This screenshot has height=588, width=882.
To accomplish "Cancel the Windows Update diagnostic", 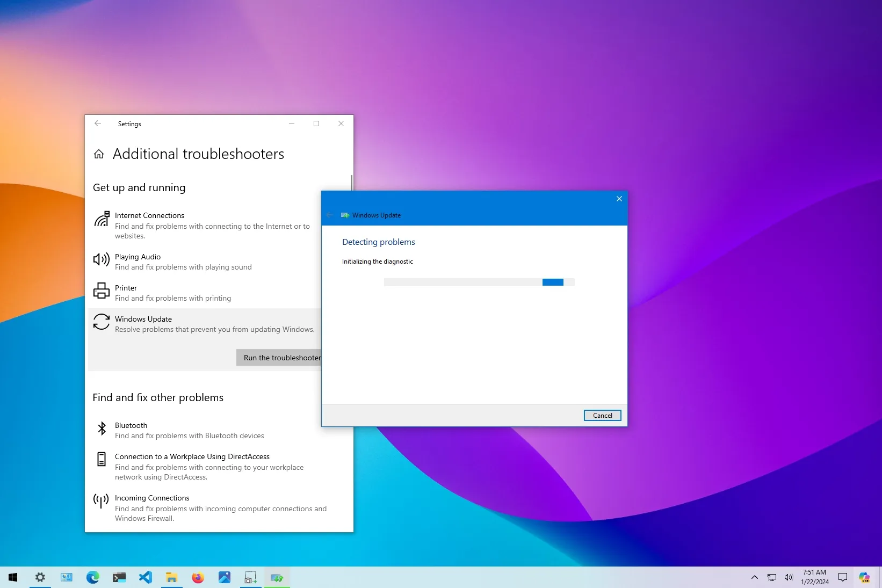I will 602,415.
